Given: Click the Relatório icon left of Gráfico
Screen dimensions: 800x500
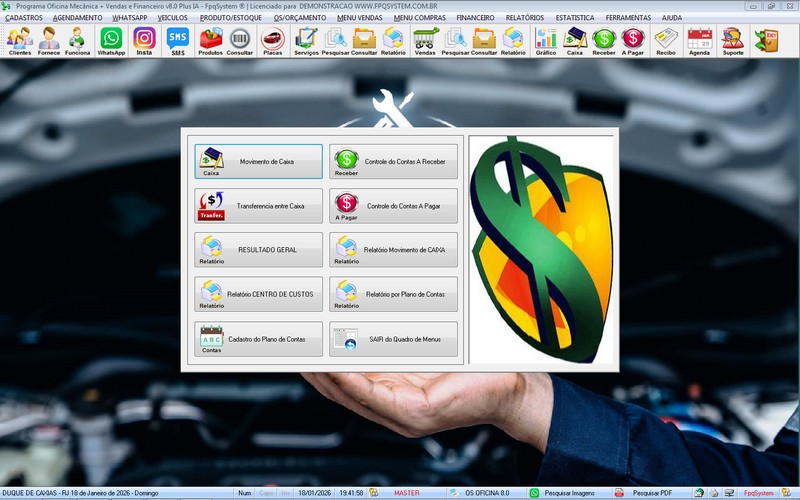Looking at the screenshot, I should point(513,41).
